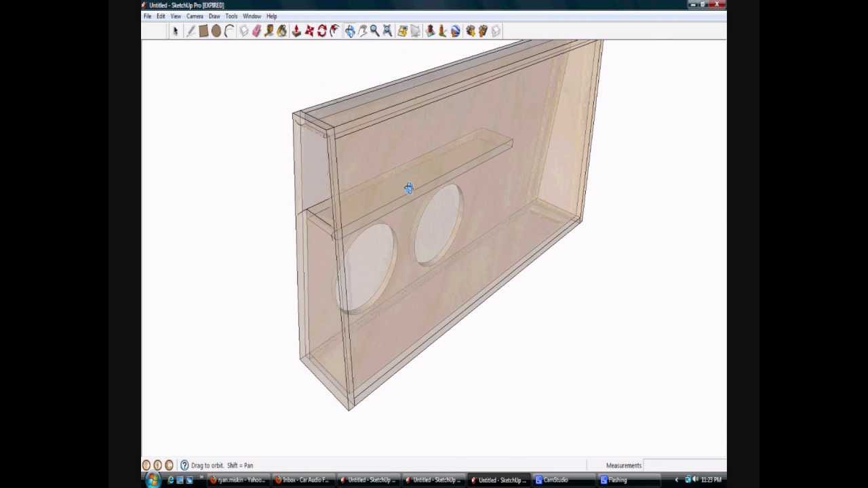This screenshot has height=488, width=868.
Task: Click the Toggle Terrain icon
Action: pos(416,31)
